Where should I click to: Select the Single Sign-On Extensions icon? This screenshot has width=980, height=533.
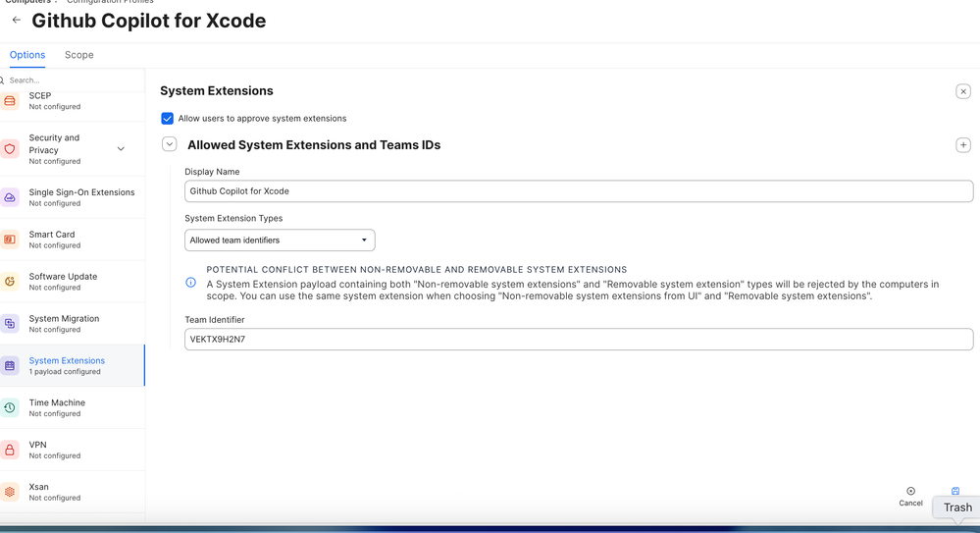(10, 197)
